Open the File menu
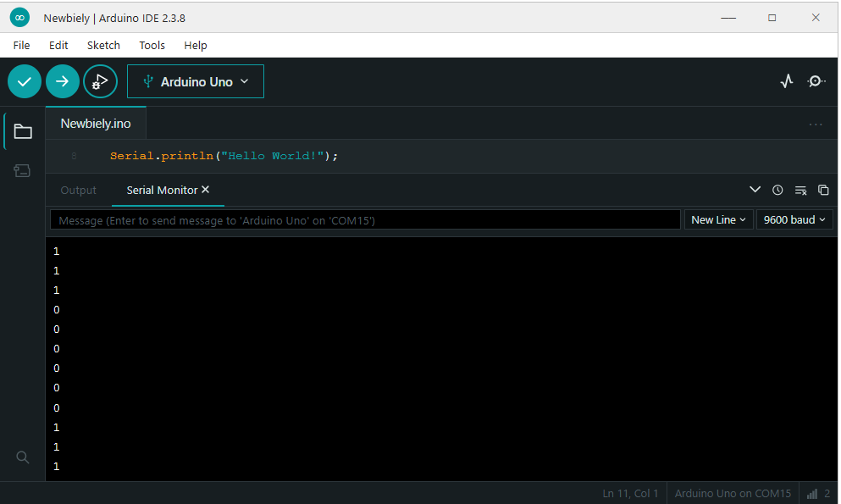The image size is (841, 504). pos(21,46)
